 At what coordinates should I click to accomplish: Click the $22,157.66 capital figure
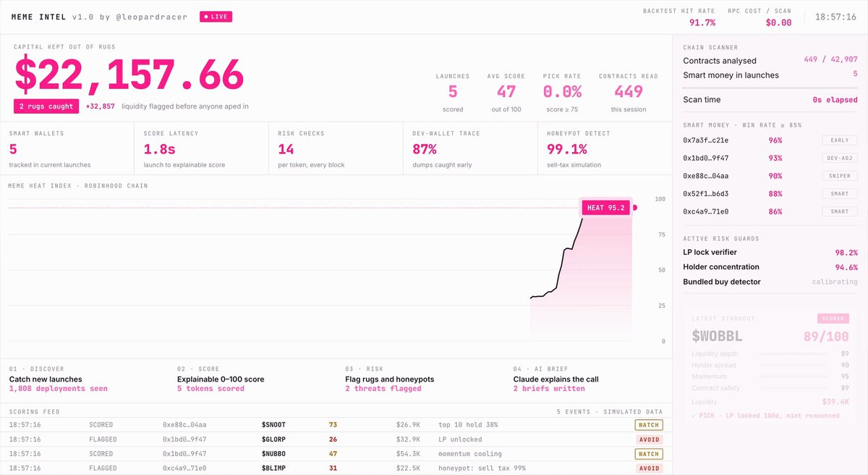tap(129, 74)
